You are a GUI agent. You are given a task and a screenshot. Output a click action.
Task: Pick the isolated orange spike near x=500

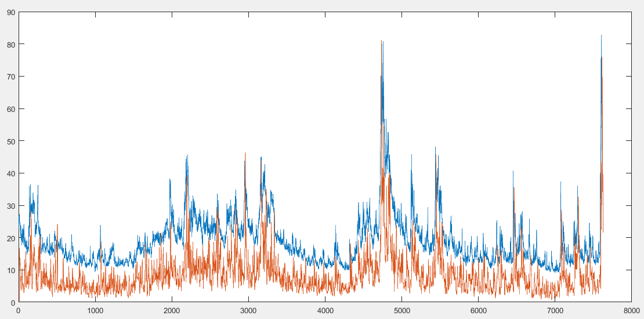57,226
